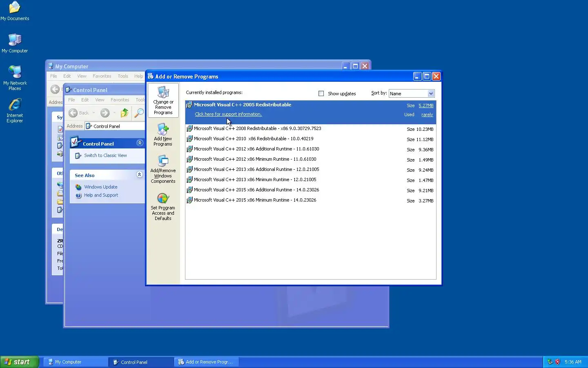This screenshot has width=588, height=368.
Task: Click icon of 2012 x86 Additional Runtime row
Action: (x=189, y=149)
